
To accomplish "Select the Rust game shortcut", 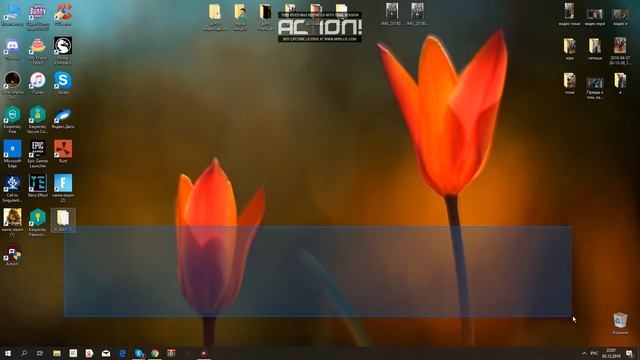I will tap(62, 151).
